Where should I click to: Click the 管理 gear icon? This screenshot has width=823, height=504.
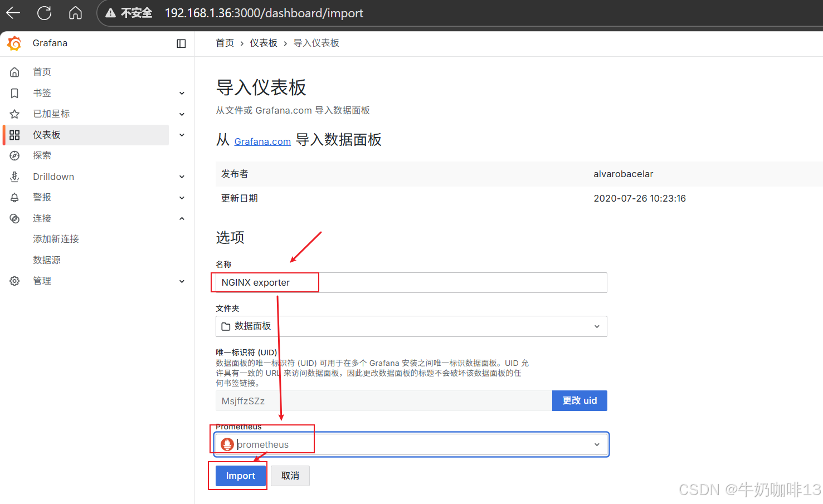14,281
